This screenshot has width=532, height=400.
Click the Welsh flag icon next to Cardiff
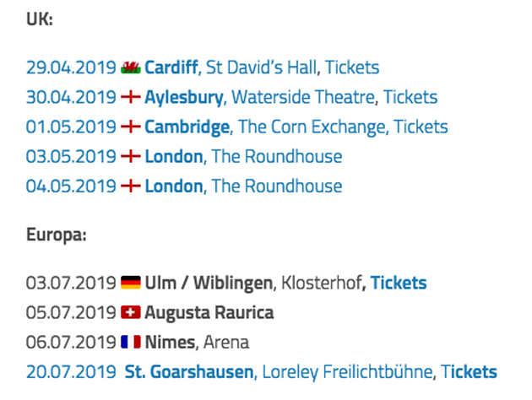(131, 68)
